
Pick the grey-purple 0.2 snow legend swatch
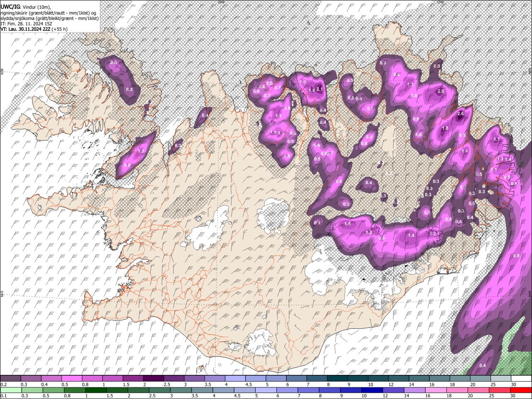[x=10, y=379]
